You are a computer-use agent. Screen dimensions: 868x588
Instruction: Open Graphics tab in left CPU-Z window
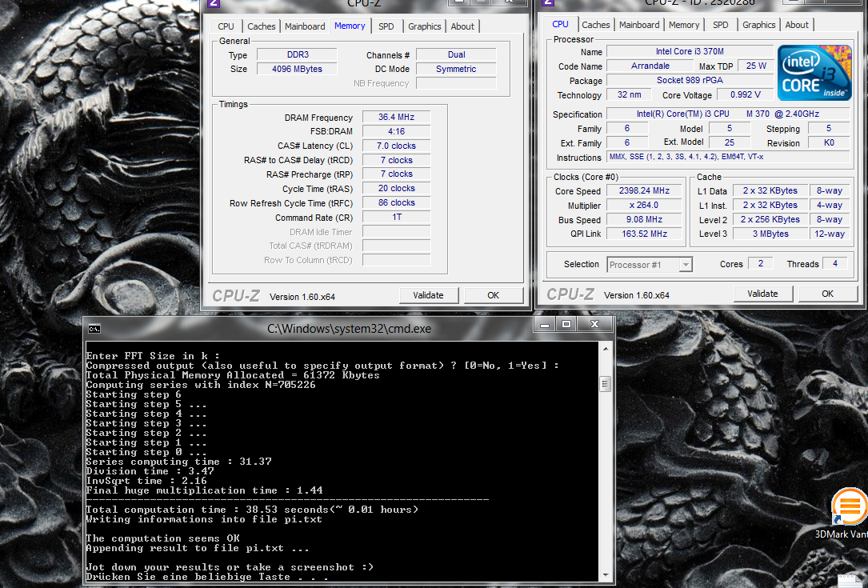425,26
